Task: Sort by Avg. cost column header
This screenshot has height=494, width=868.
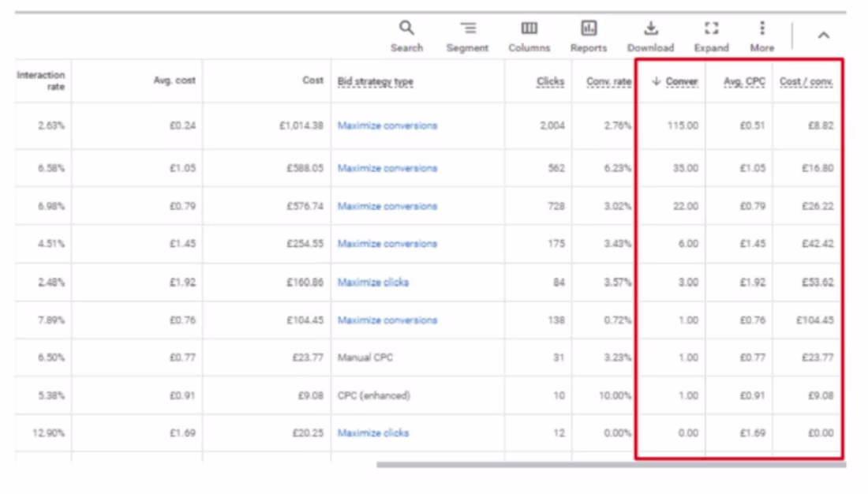Action: (x=174, y=80)
